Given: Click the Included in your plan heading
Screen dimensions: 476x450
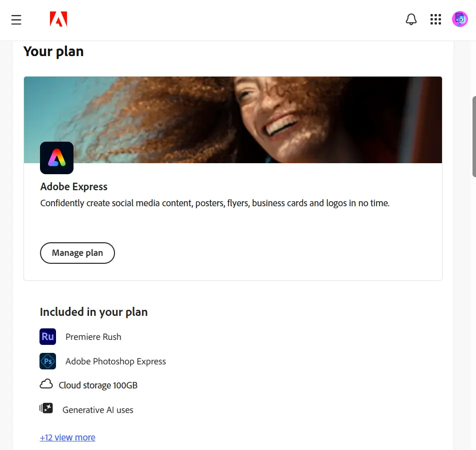Looking at the screenshot, I should pos(94,312).
